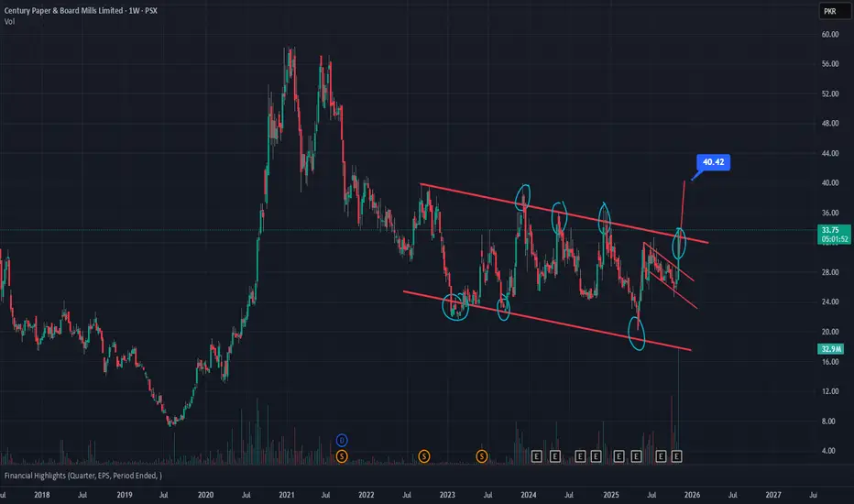This screenshot has height=504, width=854.
Task: Click the 2018 label on the time axis
Action: point(42,495)
